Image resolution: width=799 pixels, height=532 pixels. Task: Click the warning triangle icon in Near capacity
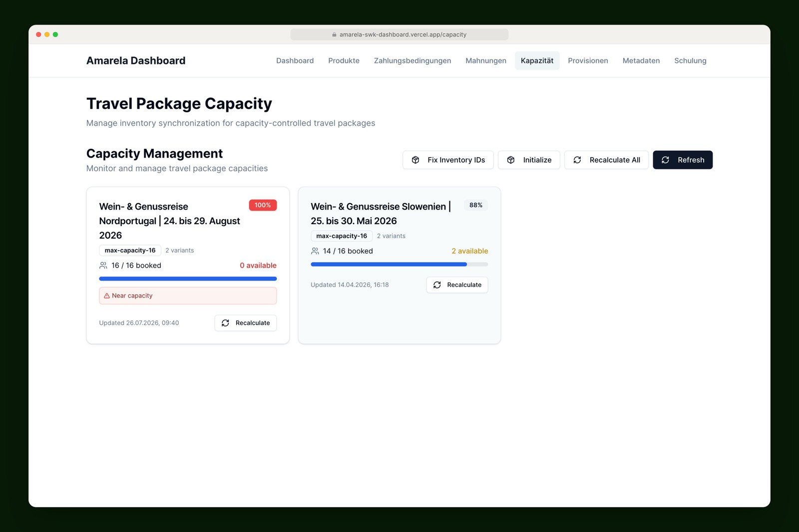[x=107, y=295]
